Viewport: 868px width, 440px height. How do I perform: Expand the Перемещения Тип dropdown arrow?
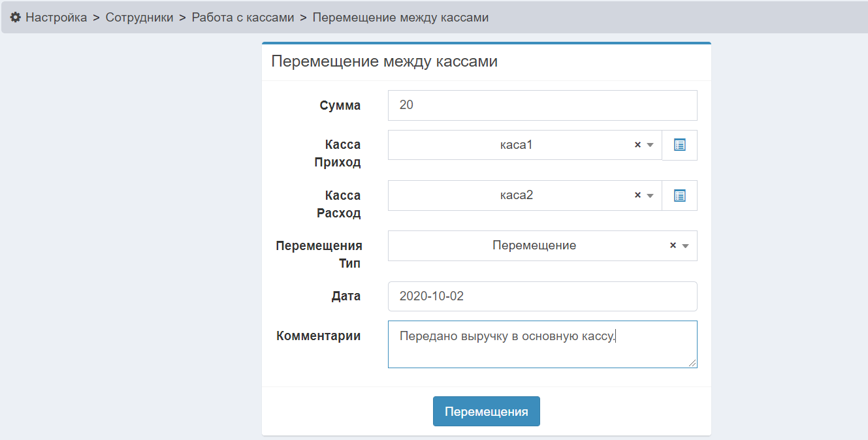[685, 246]
